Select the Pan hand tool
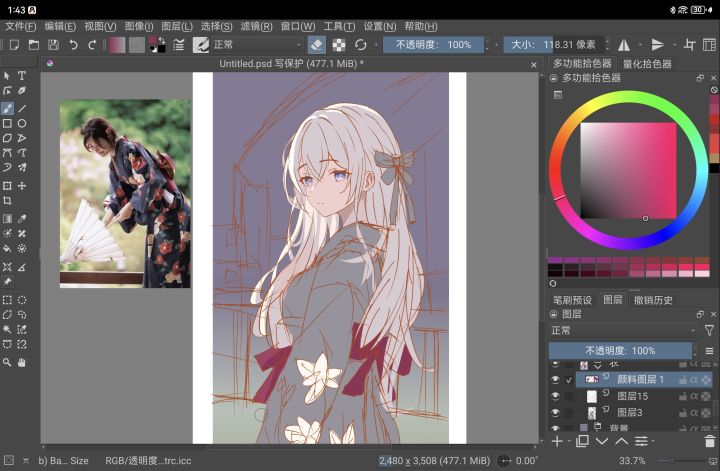The width and height of the screenshot is (720, 471). tap(22, 362)
